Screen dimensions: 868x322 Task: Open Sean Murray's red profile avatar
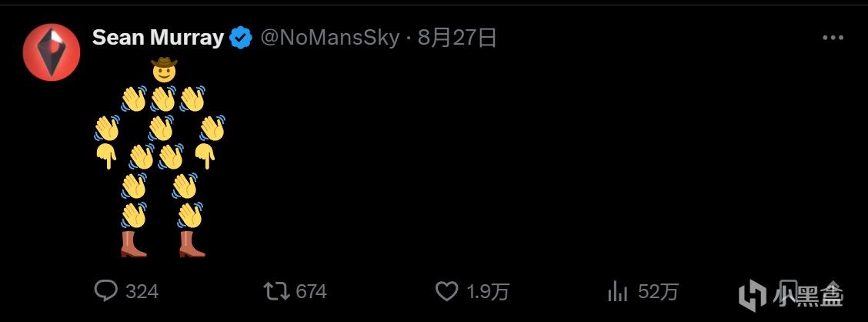[x=52, y=52]
